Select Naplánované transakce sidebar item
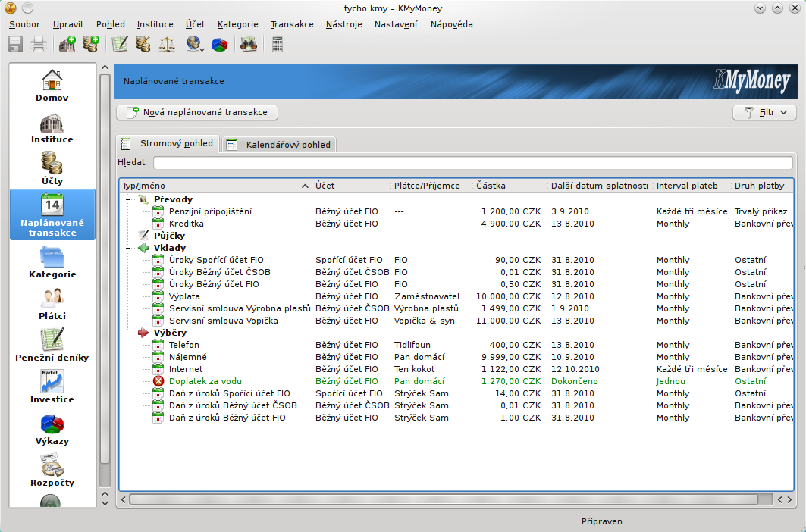 (x=52, y=214)
